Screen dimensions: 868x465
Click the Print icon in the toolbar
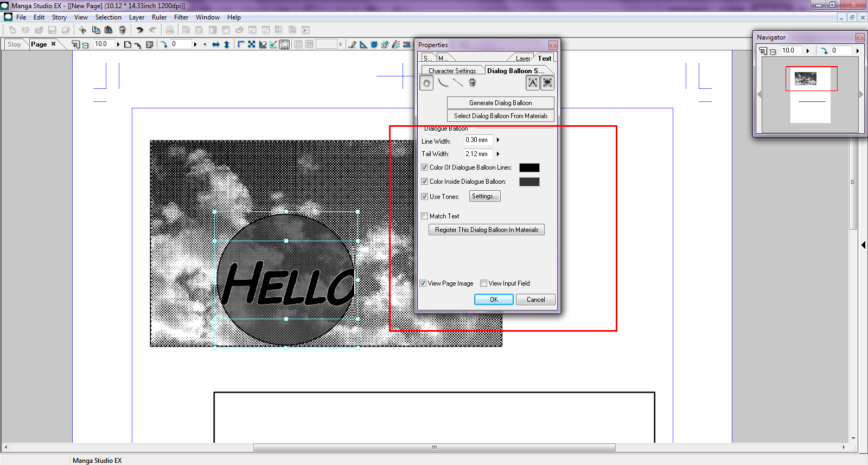[170, 30]
